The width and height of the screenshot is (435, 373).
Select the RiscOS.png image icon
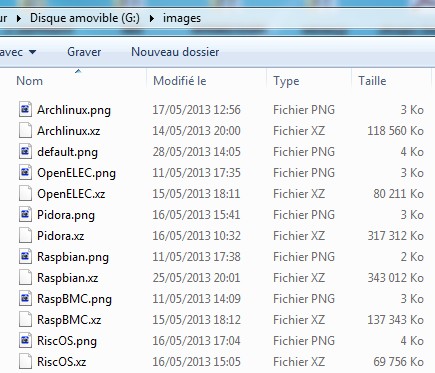(25, 341)
